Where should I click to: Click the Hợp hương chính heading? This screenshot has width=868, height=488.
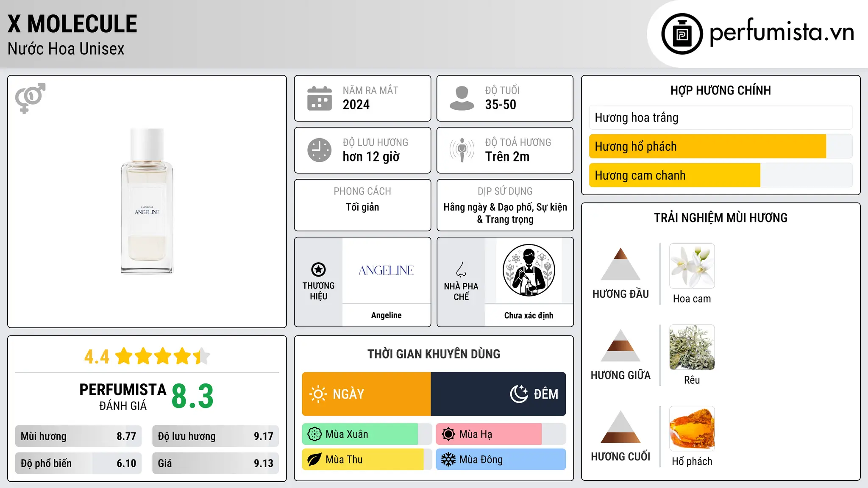tap(721, 90)
